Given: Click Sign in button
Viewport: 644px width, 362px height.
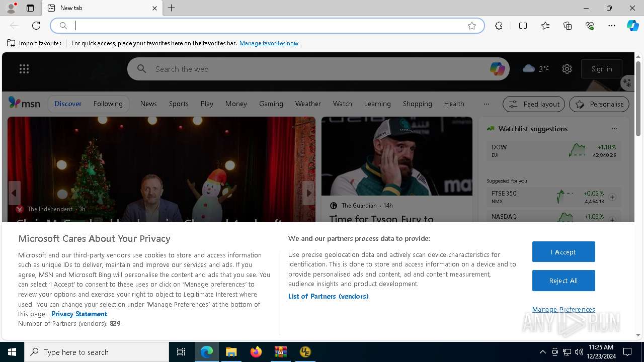Looking at the screenshot, I should 602,69.
